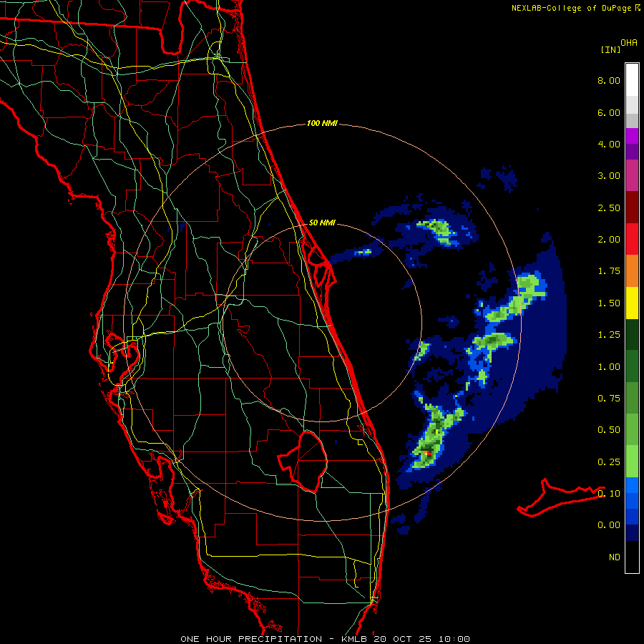
Task: Click the 100 NMI range ring label
Action: (322, 123)
